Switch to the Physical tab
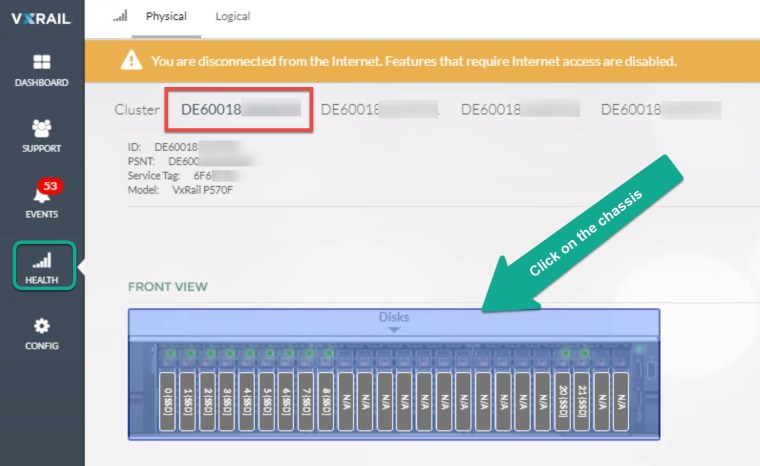The image size is (760, 466). coord(166,16)
